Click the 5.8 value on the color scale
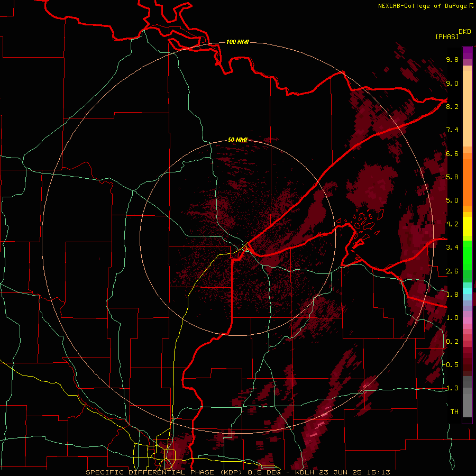Viewport: 476px width, 476px height. click(452, 177)
